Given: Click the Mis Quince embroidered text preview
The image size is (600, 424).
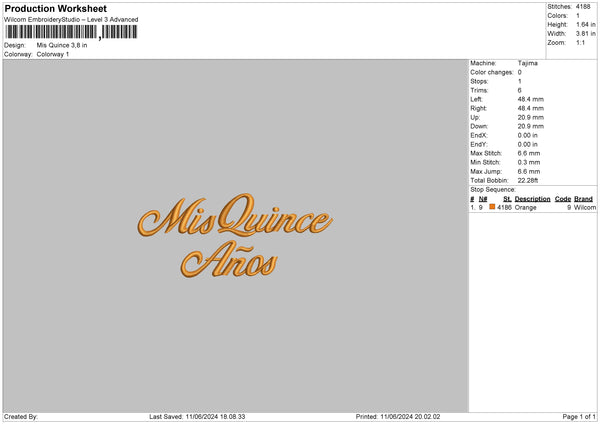Looking at the screenshot, I should pos(235,215).
